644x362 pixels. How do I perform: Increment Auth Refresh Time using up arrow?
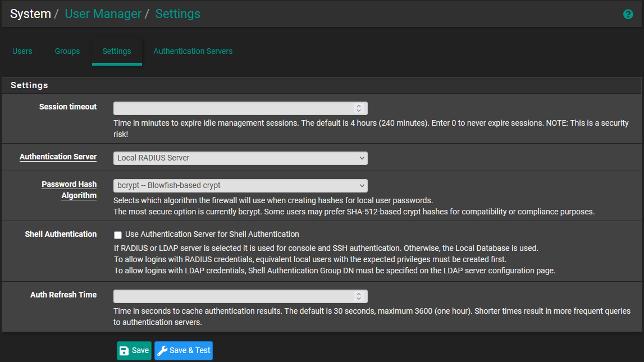(x=358, y=294)
